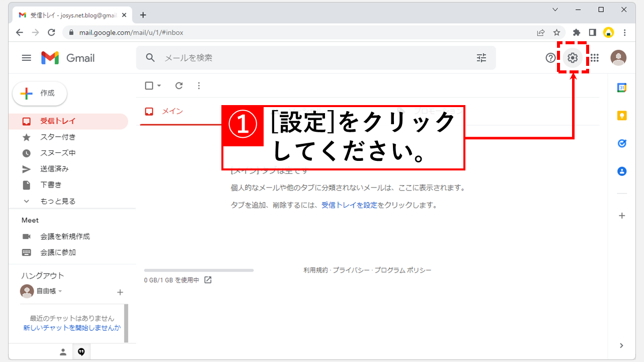Open a new browser tab
This screenshot has width=644, height=362.
coord(143,15)
